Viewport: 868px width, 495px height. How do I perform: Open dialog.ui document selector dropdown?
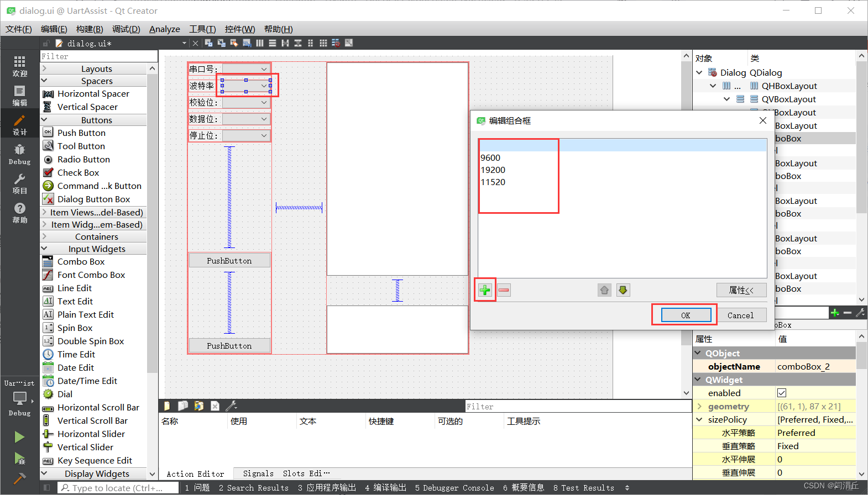[x=184, y=43]
